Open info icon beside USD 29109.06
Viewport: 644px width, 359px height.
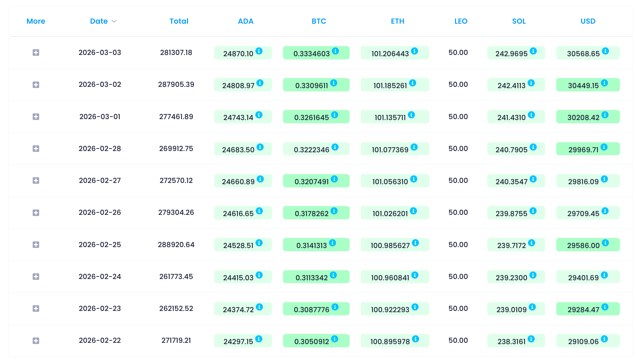605,339
